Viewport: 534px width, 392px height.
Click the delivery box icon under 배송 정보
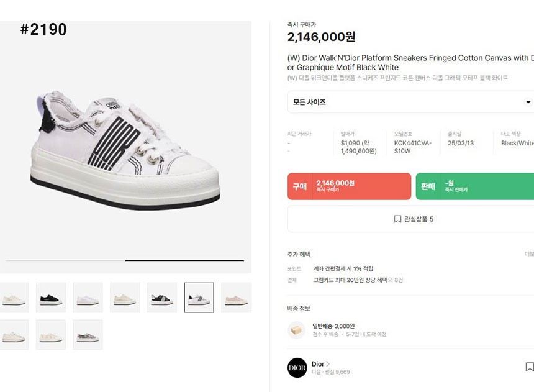[x=297, y=330]
